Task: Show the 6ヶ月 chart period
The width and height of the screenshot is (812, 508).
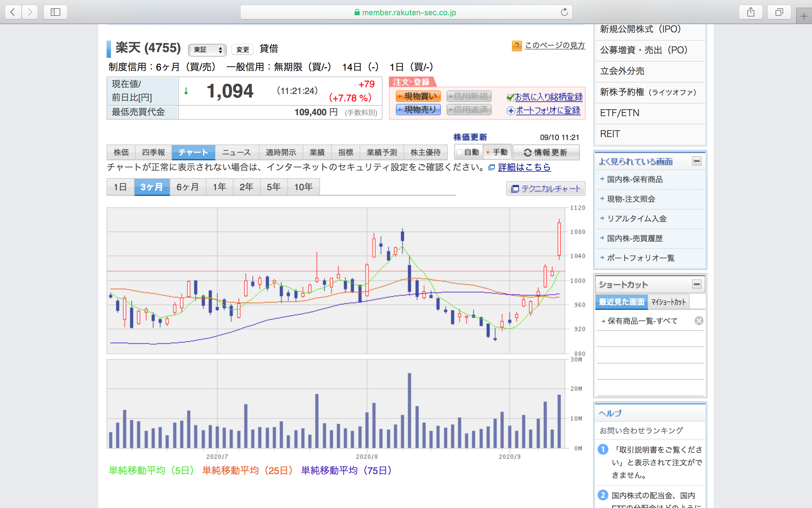Action: pos(188,187)
